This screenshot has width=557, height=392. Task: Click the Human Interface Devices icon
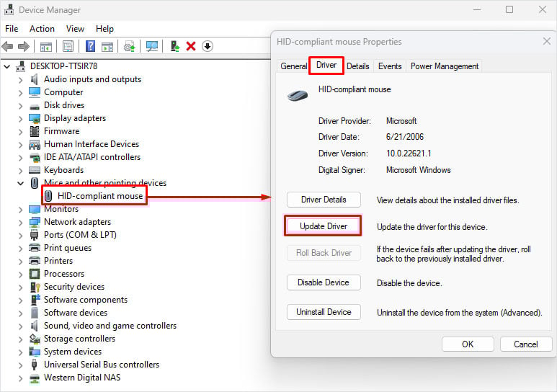pyautogui.click(x=35, y=144)
